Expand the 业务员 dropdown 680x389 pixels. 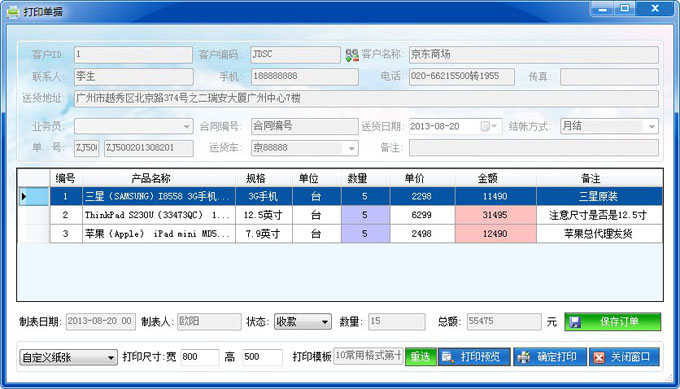coord(186,127)
